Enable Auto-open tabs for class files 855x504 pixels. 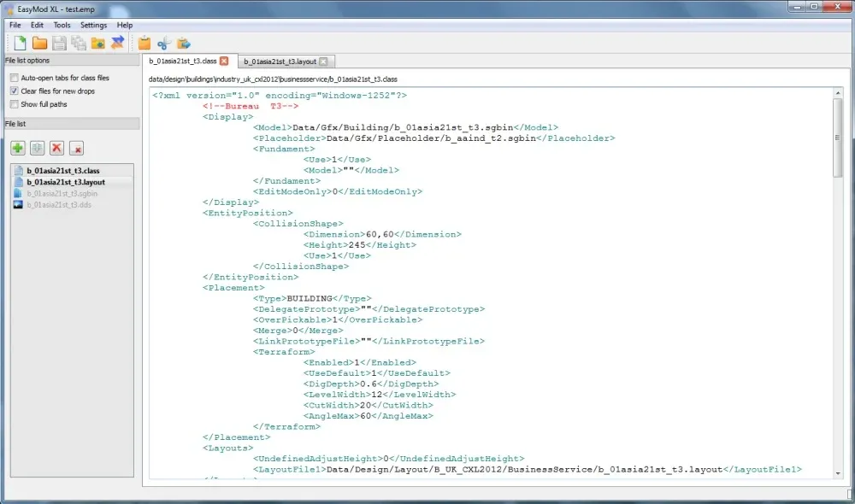pyautogui.click(x=14, y=78)
